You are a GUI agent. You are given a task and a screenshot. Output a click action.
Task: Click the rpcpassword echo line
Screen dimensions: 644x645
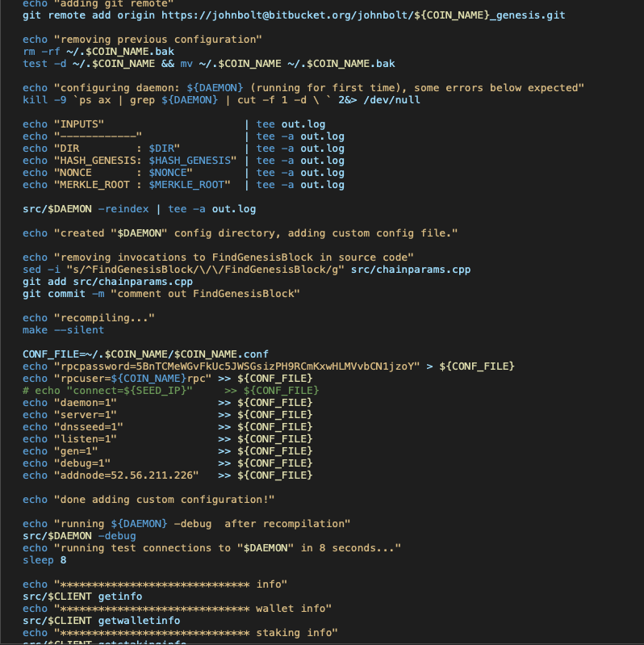pyautogui.click(x=269, y=366)
